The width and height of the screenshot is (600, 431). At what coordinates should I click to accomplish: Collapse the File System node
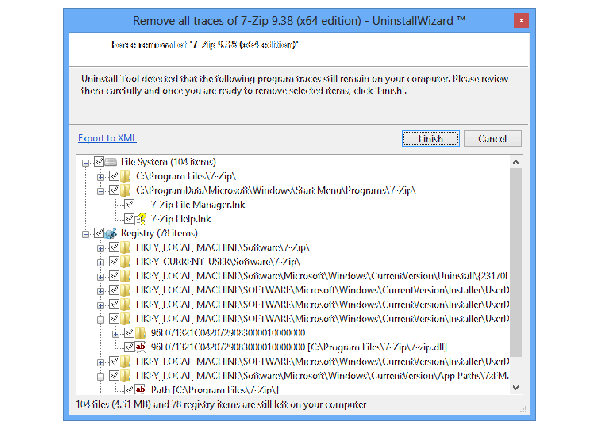85,163
